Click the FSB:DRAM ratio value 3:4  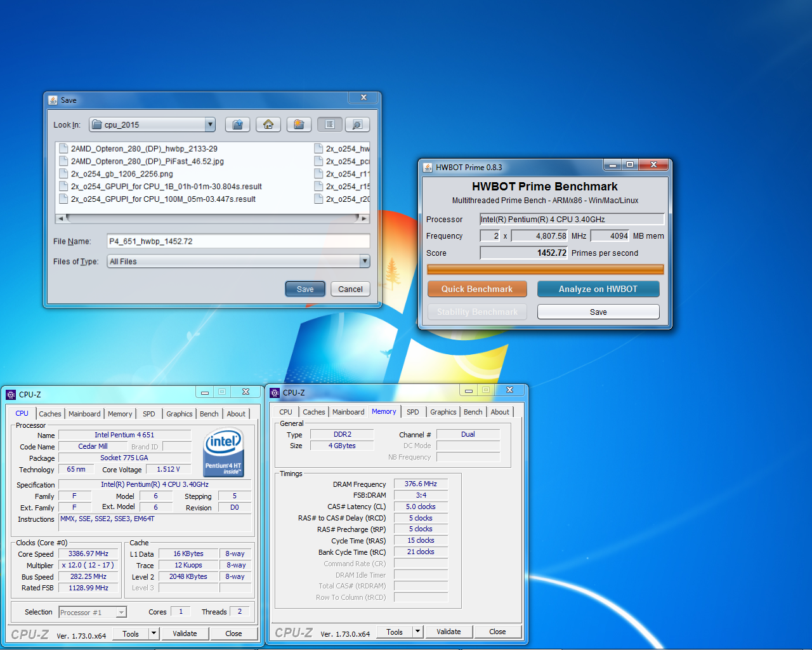(x=421, y=495)
